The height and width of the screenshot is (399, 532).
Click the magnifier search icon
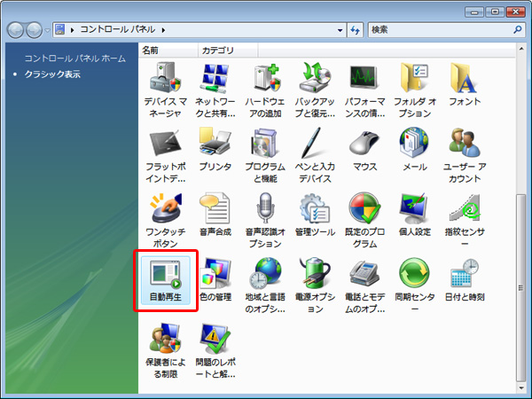pyautogui.click(x=518, y=30)
